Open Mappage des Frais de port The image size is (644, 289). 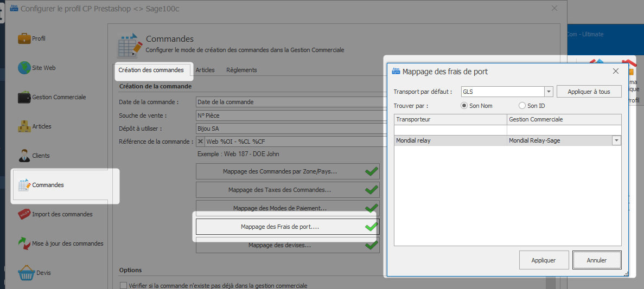click(288, 227)
